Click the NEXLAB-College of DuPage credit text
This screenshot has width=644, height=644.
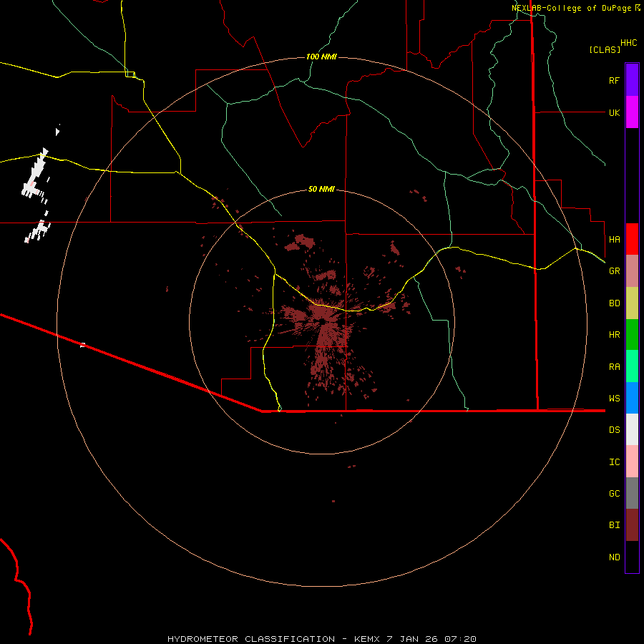575,8
